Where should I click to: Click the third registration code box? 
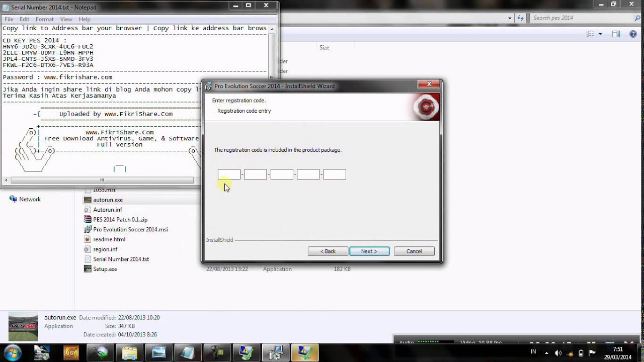click(x=282, y=174)
